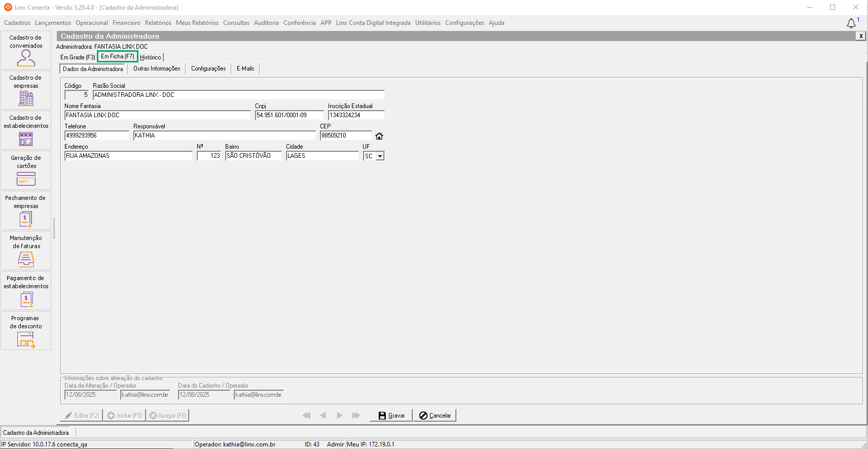Click the Razão Social input field
Image resolution: width=868 pixels, height=449 pixels.
tap(239, 95)
